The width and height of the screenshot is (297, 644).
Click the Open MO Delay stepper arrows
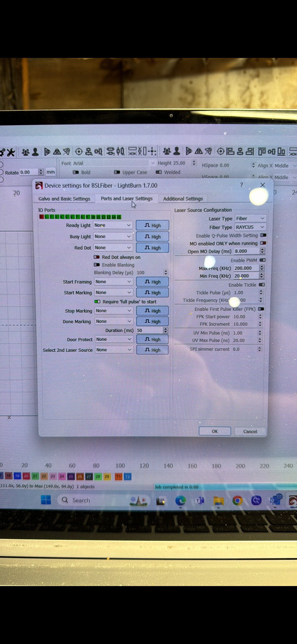[x=262, y=251]
